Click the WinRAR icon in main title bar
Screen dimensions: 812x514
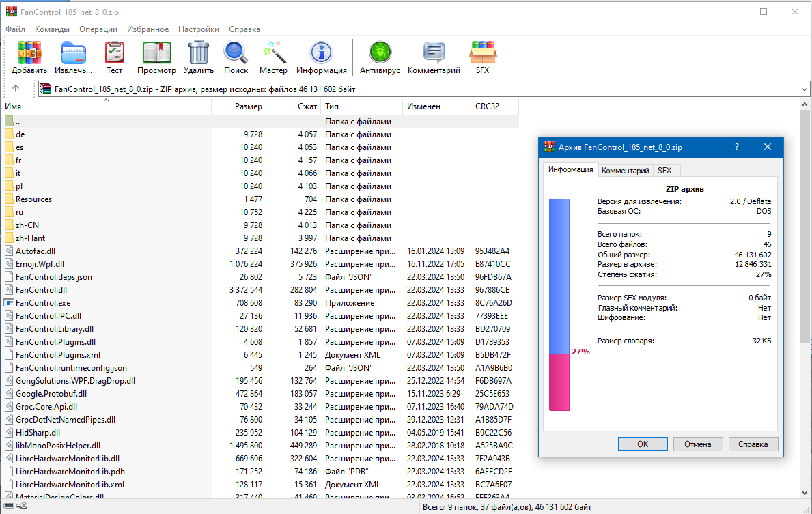point(11,12)
